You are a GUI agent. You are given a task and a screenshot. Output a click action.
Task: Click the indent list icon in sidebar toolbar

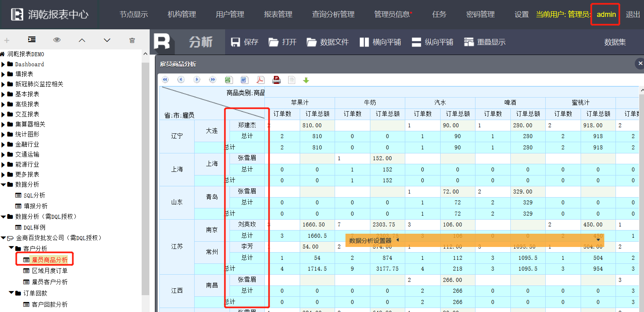pyautogui.click(x=32, y=40)
